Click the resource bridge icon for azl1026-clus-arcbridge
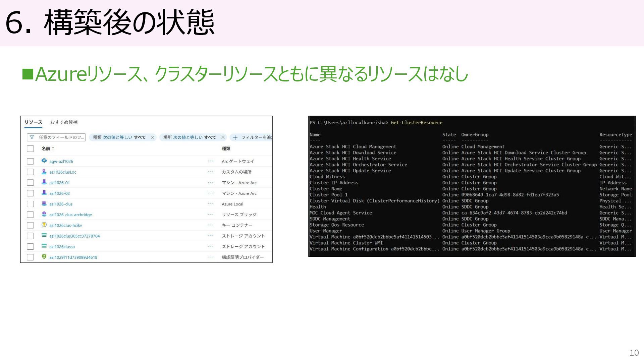The height and width of the screenshot is (362, 644). 44,214
